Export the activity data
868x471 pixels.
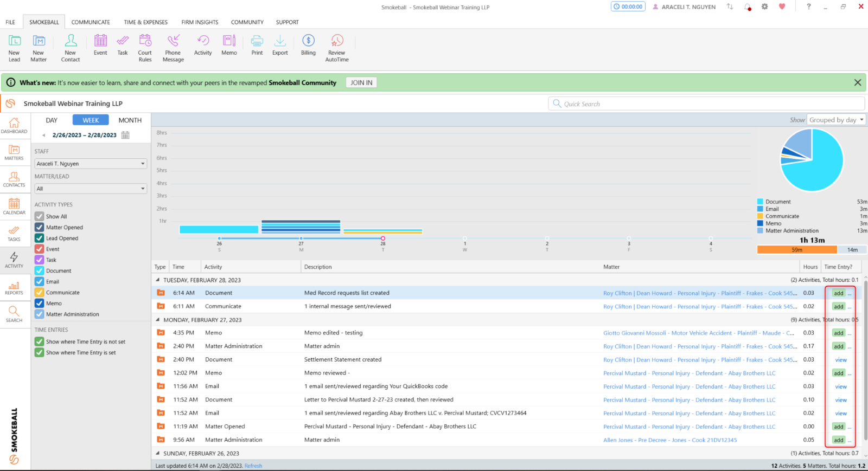point(280,44)
